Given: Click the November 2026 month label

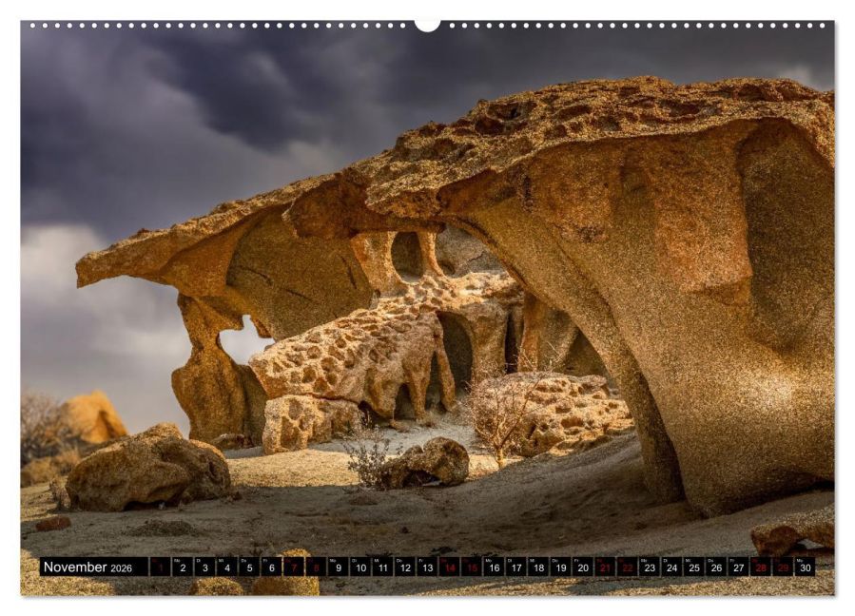Looking at the screenshot, I should tap(87, 567).
